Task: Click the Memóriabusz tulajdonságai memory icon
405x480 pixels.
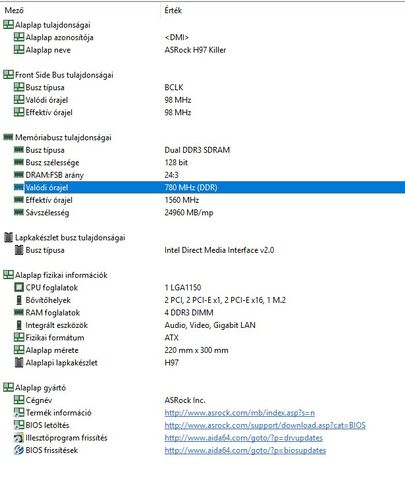Action: (x=8, y=137)
